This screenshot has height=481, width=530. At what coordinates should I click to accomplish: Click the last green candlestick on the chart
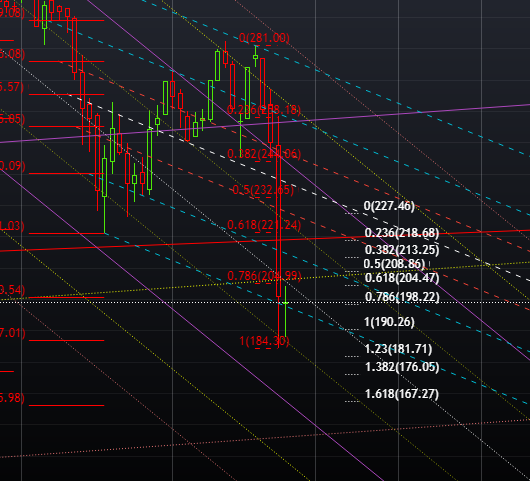pos(286,311)
